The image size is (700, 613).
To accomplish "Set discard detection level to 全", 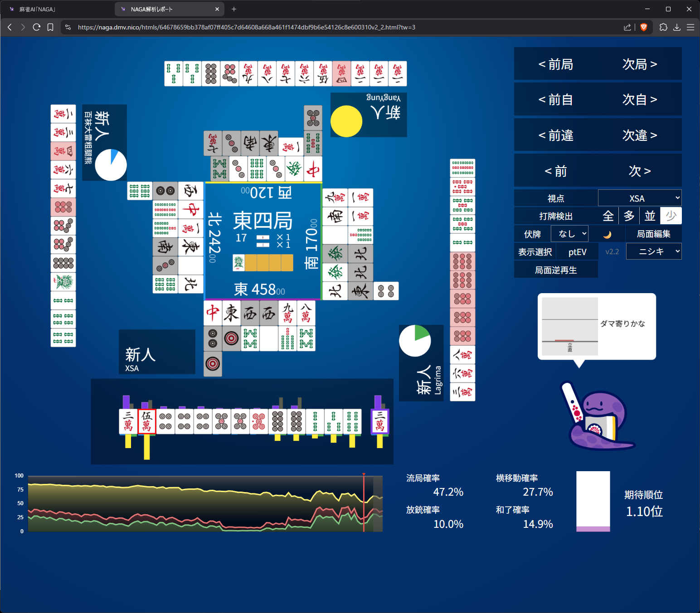I will click(x=608, y=216).
